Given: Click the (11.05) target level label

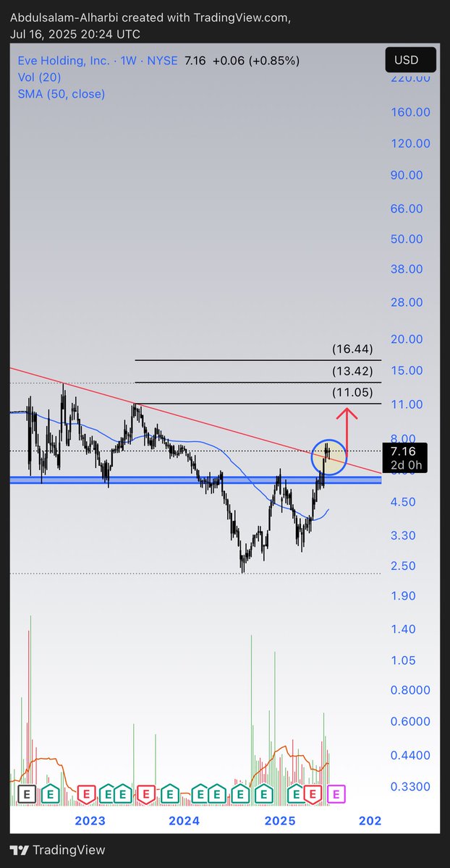Looking at the screenshot, I should (x=352, y=393).
